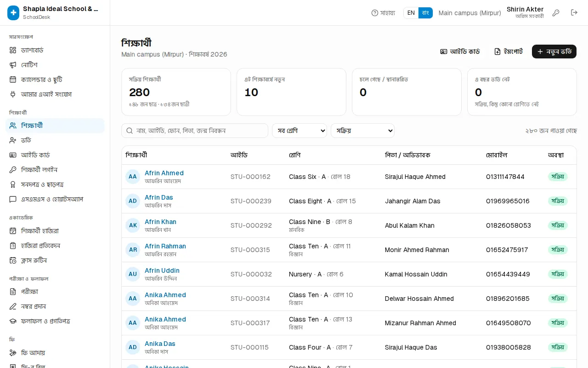
Task: Open নোটিশ megaphone menu item
Action: pyautogui.click(x=55, y=65)
